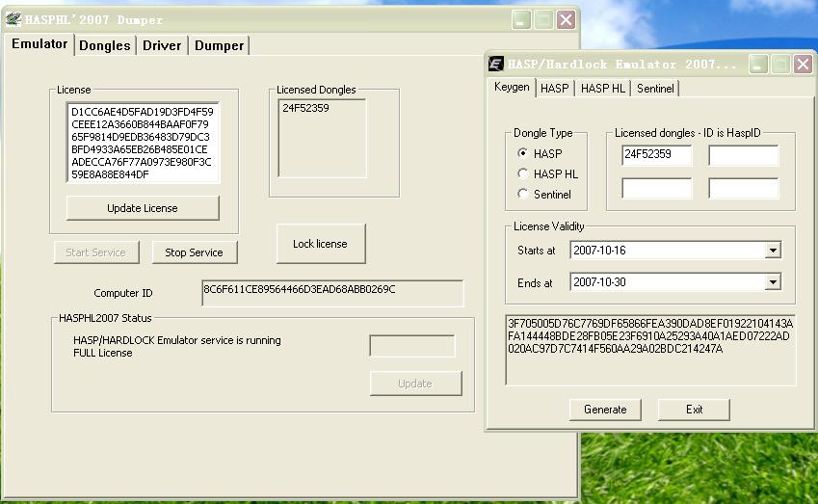Click the greyed-out Update button in status panel
The width and height of the screenshot is (818, 504).
415,384
